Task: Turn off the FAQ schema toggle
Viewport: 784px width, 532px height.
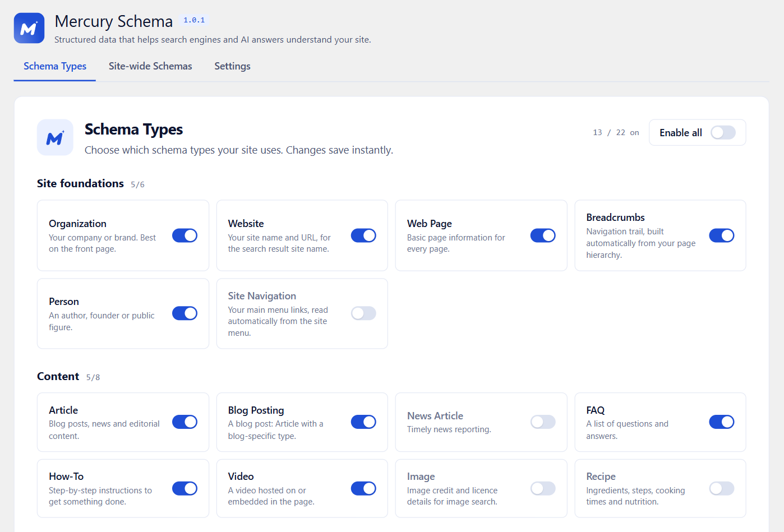Action: pyautogui.click(x=722, y=422)
